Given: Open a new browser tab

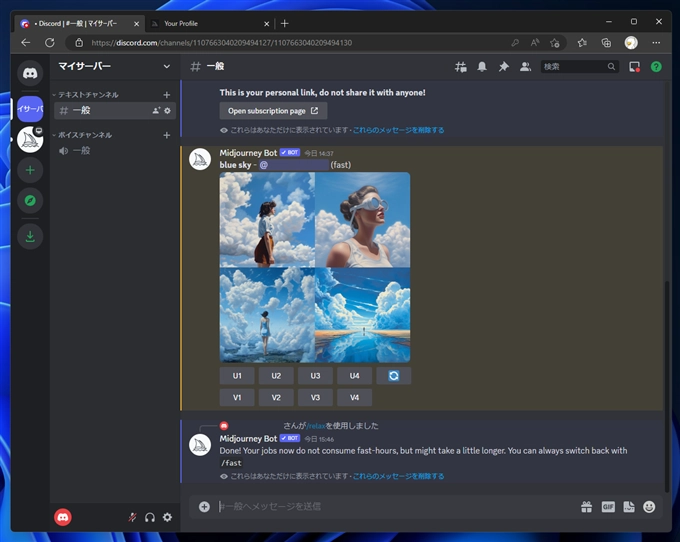Looking at the screenshot, I should coord(284,23).
